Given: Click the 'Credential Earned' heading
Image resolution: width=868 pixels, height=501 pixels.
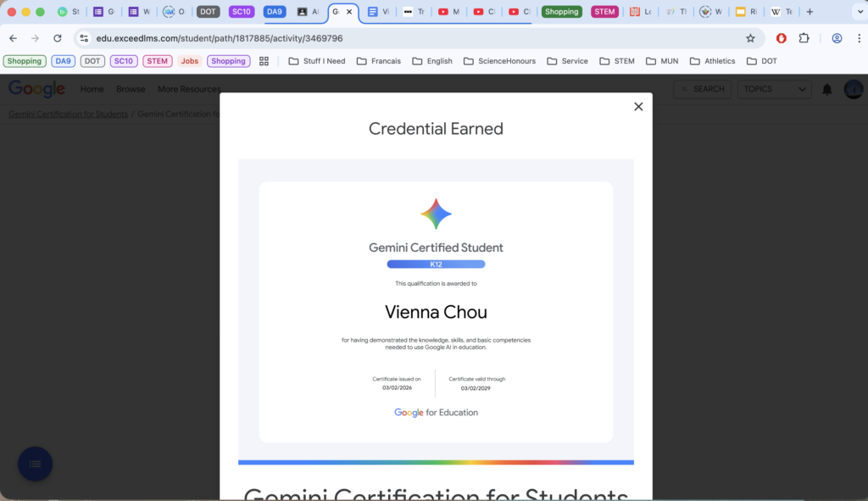Looking at the screenshot, I should (437, 129).
